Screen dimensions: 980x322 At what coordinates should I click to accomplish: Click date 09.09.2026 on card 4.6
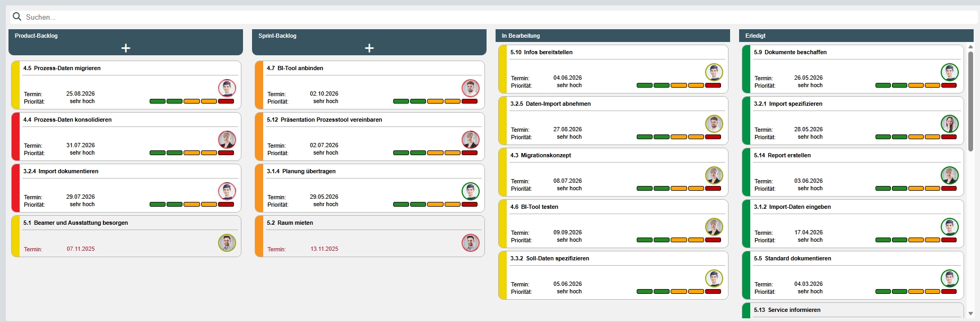(568, 232)
